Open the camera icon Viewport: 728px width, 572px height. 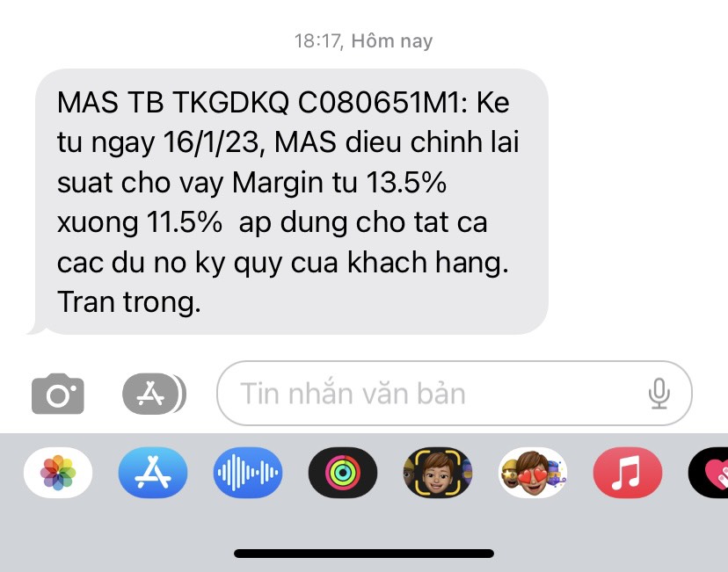coord(57,394)
